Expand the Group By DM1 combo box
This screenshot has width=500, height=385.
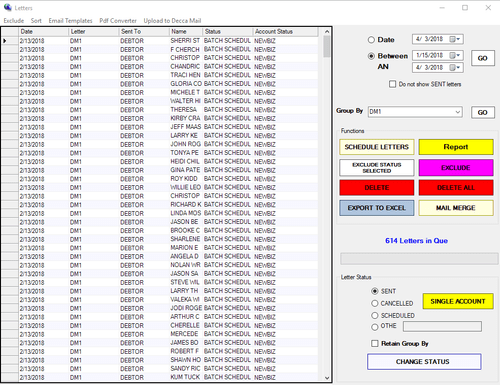coord(458,112)
